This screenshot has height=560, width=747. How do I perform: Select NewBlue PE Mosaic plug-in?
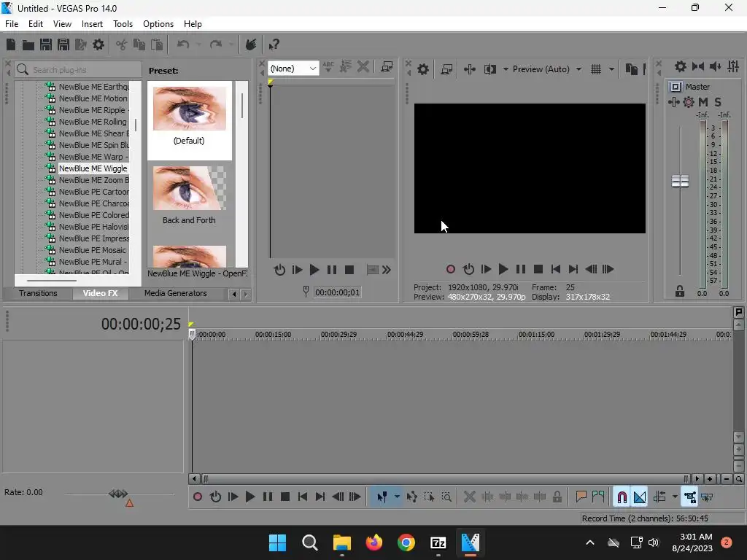tap(93, 250)
